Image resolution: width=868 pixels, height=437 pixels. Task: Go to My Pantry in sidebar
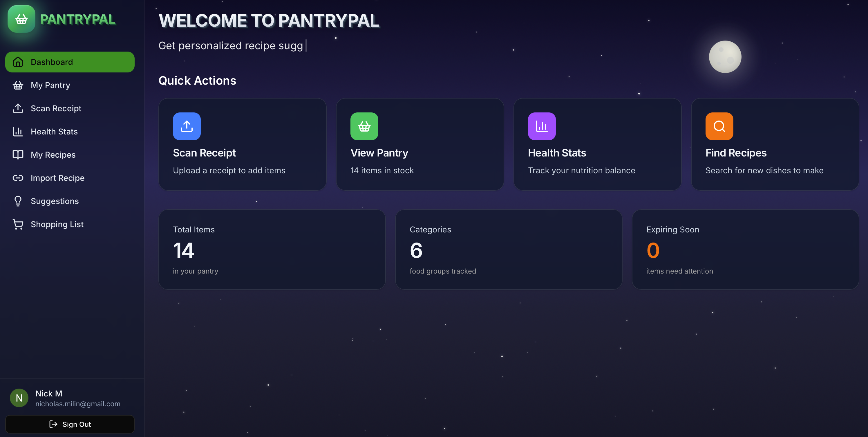pyautogui.click(x=50, y=85)
